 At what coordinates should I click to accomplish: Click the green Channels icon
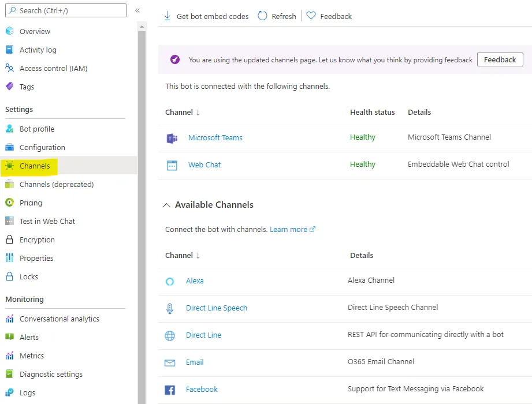tap(9, 166)
